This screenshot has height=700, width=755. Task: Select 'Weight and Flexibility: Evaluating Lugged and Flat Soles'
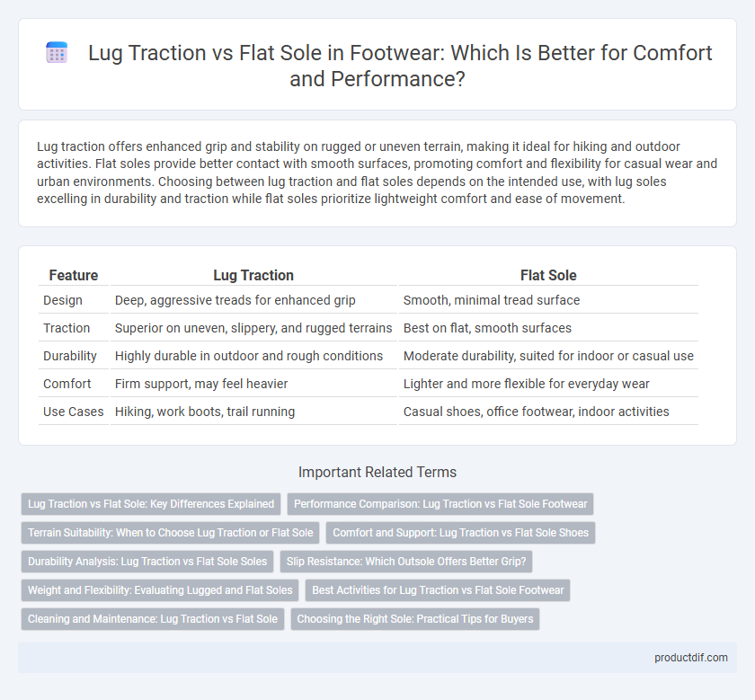(x=160, y=590)
